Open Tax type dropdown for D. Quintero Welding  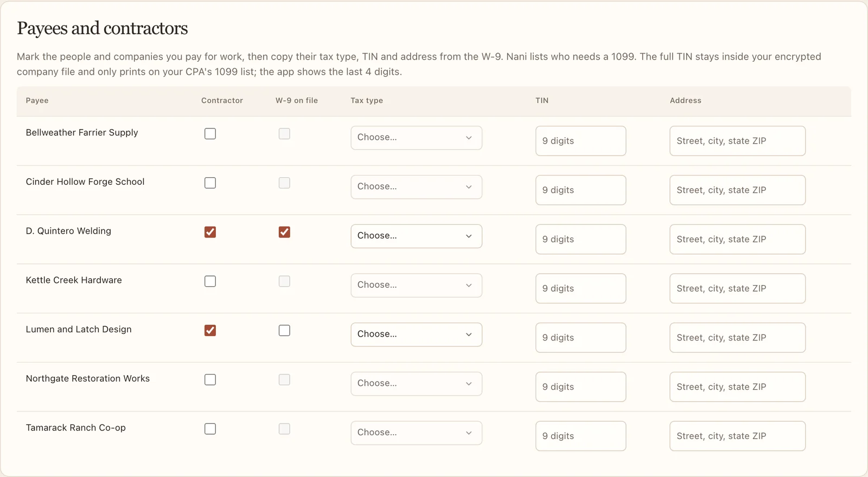tap(416, 236)
